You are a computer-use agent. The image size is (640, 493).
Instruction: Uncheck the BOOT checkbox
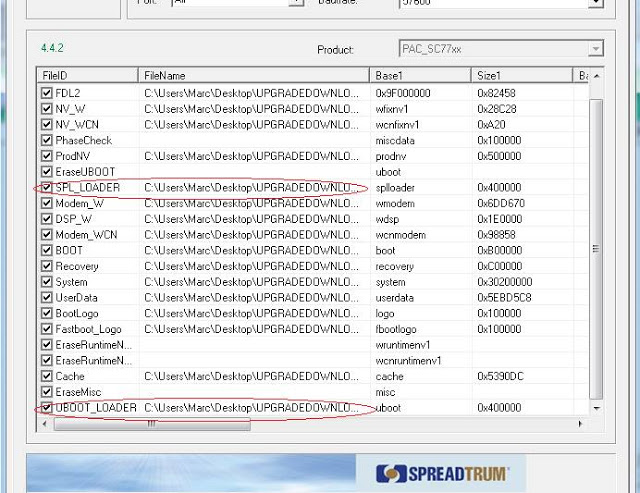coord(47,250)
